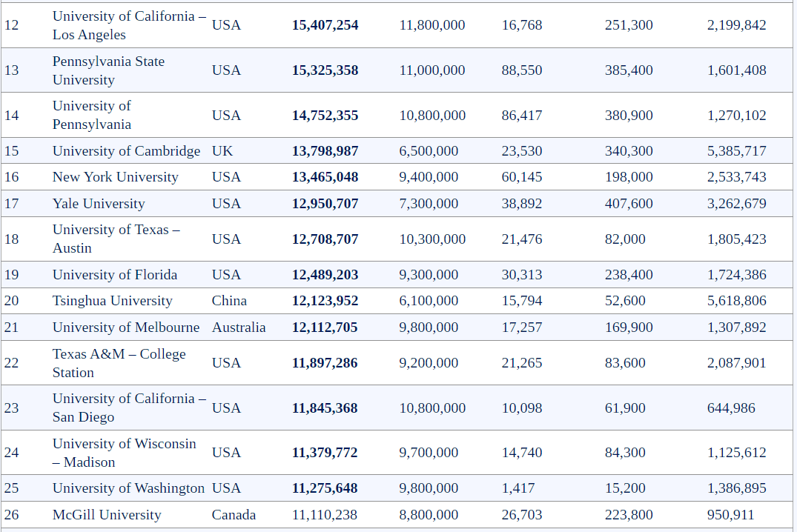This screenshot has width=797, height=532.
Task: Click New York University in table
Action: pos(115,177)
